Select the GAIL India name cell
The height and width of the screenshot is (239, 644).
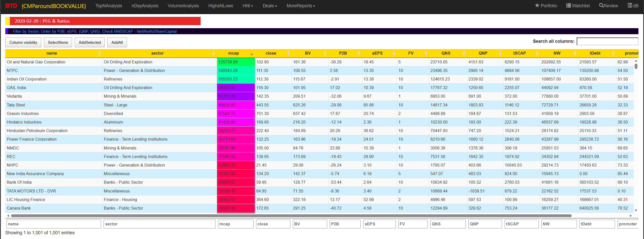pos(54,88)
